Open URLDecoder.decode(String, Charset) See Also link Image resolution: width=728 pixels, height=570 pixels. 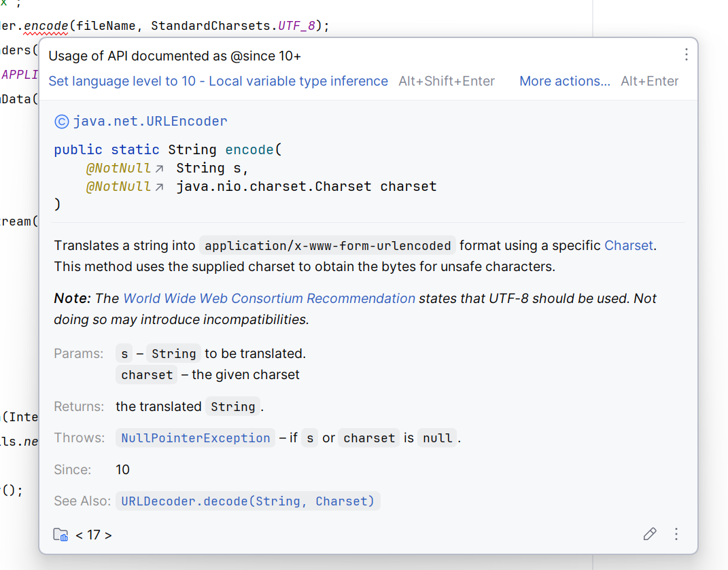pos(247,501)
